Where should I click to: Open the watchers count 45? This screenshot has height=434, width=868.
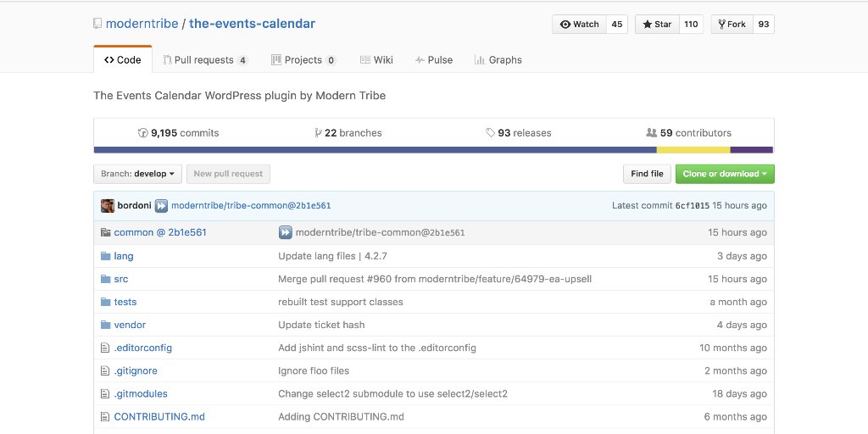[x=617, y=25]
